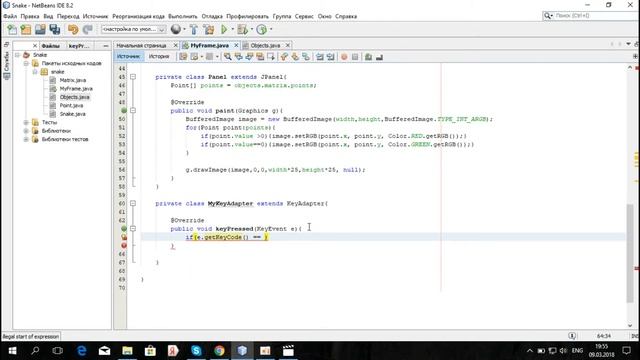Undo the last edit with the toolbar arrow
The width and height of the screenshot is (640, 360).
point(73,29)
